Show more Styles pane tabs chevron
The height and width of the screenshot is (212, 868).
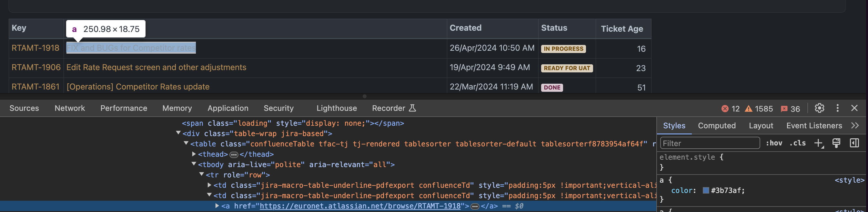pyautogui.click(x=855, y=126)
